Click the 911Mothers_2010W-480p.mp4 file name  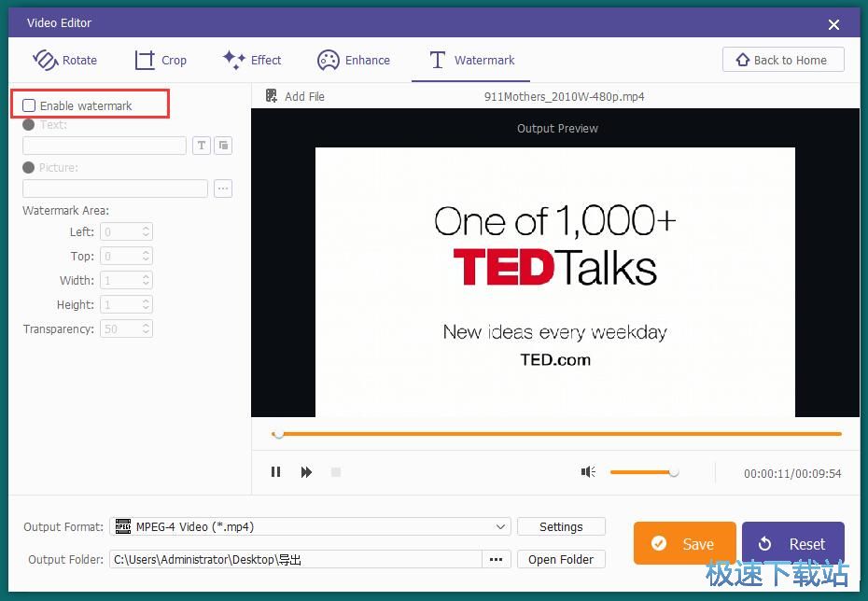(x=564, y=96)
